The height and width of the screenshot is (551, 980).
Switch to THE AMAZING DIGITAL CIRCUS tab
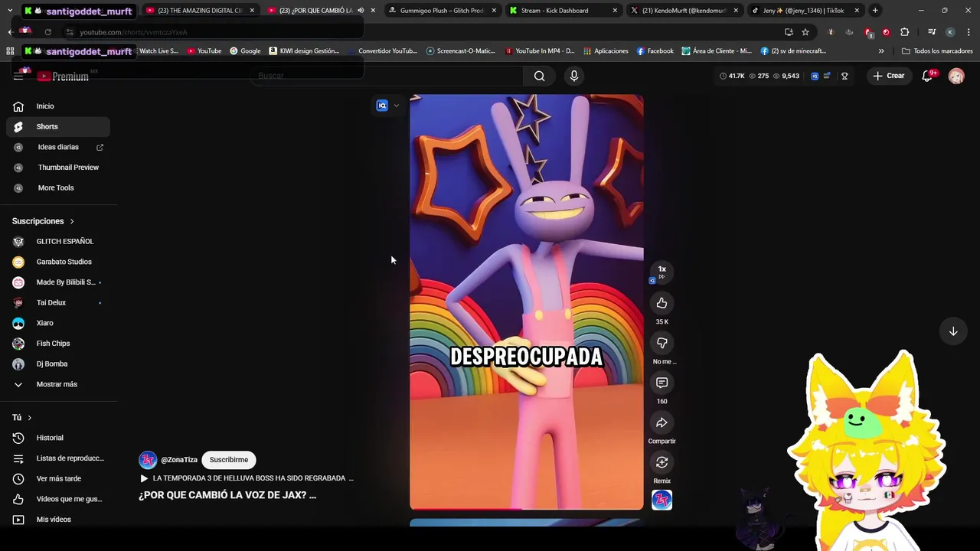199,11
